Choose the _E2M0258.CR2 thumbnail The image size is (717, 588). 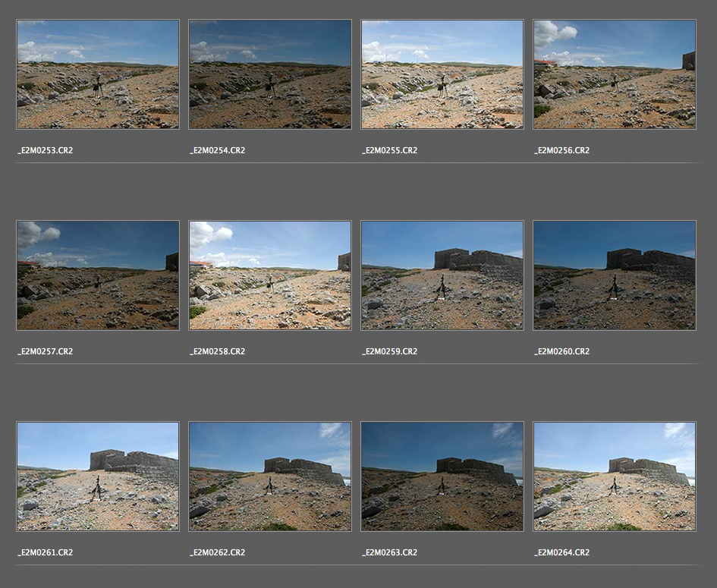coord(270,275)
